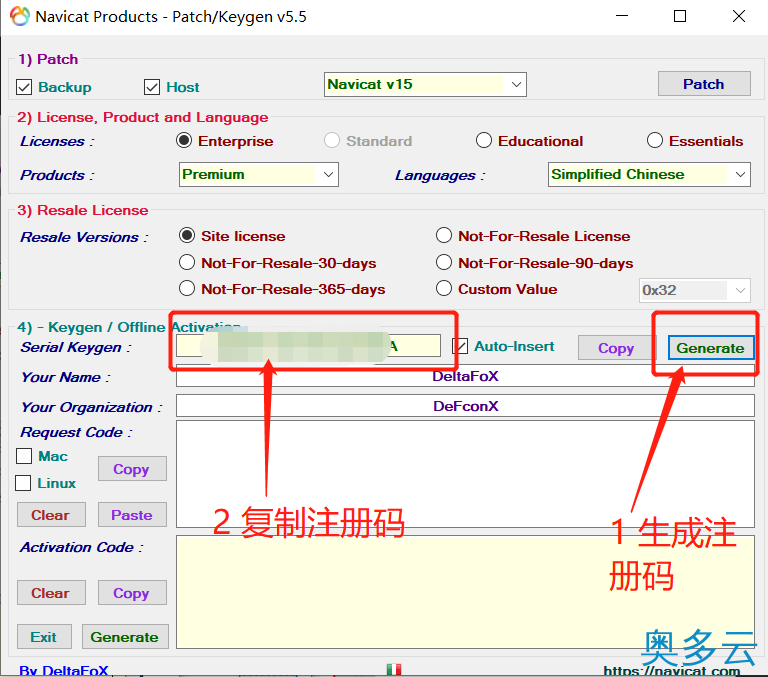The height and width of the screenshot is (677, 768).
Task: Open the 0x32 custom value dropdown
Action: tap(695, 290)
